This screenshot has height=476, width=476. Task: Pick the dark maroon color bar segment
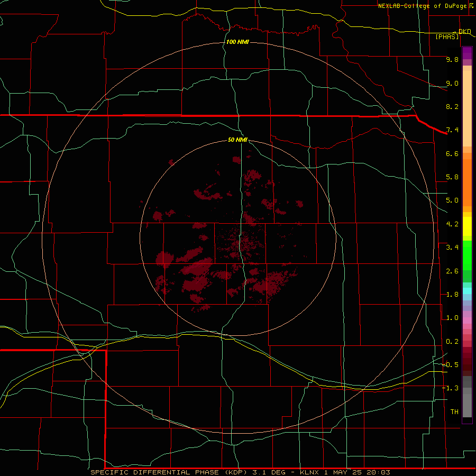pos(467,361)
